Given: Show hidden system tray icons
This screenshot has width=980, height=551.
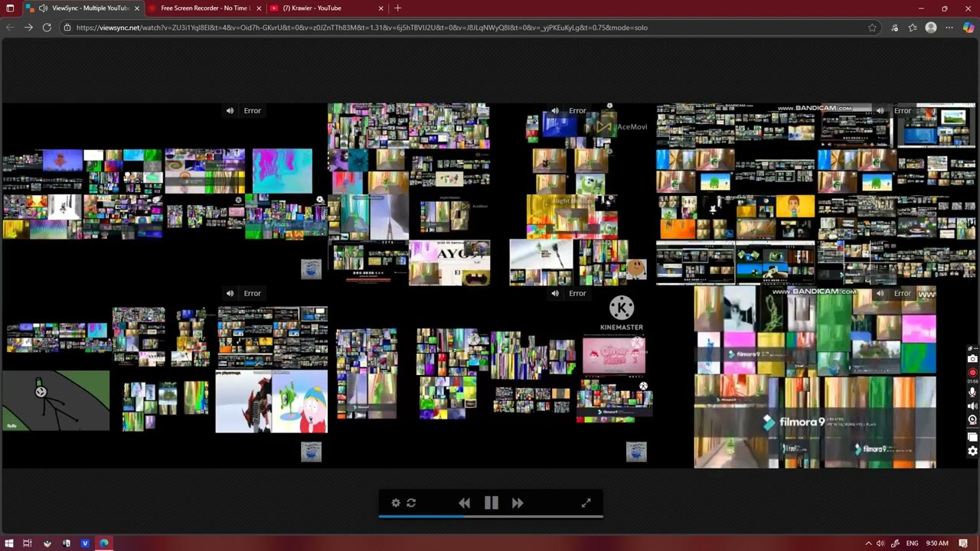Looking at the screenshot, I should 868,543.
